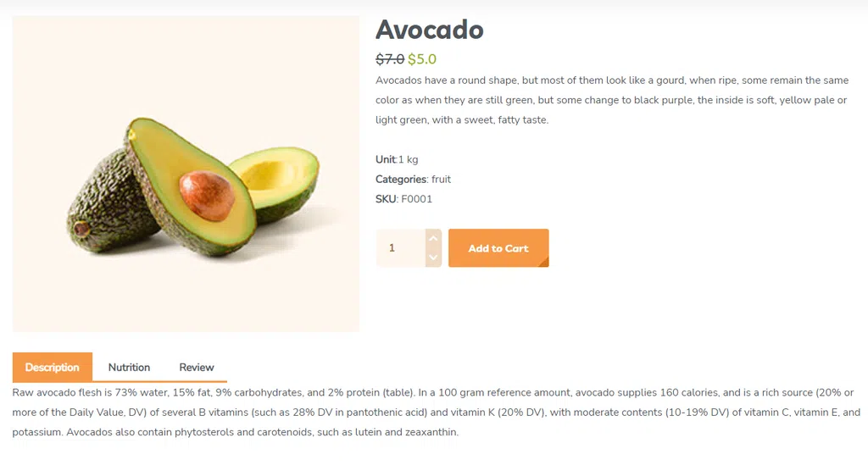868x471 pixels.
Task: Focus the quantity input field
Action: [x=401, y=248]
